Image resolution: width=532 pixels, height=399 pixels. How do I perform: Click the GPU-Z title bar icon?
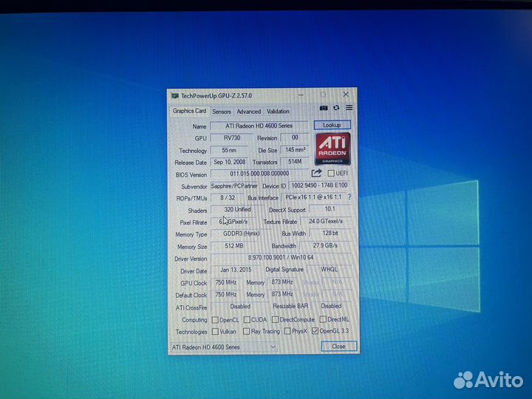175,96
